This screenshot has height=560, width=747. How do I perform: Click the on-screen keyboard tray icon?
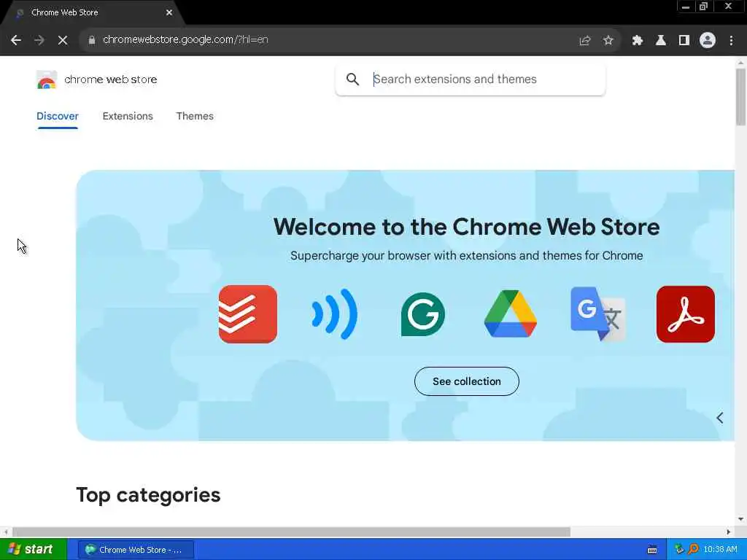click(652, 550)
